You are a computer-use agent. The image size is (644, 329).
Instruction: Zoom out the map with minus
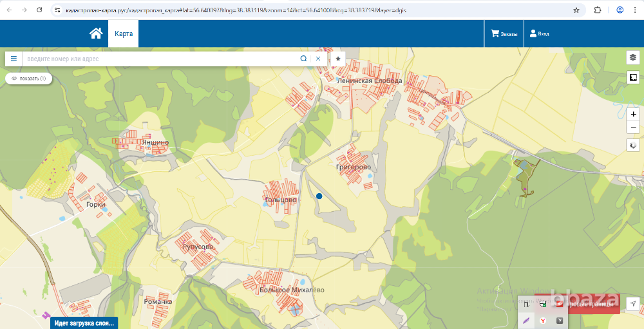[634, 127]
